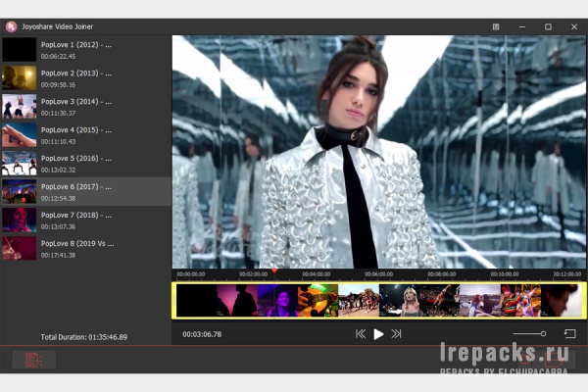This screenshot has height=392, width=588.
Task: Close the Joyoshare Video Joiner window
Action: pos(574,26)
